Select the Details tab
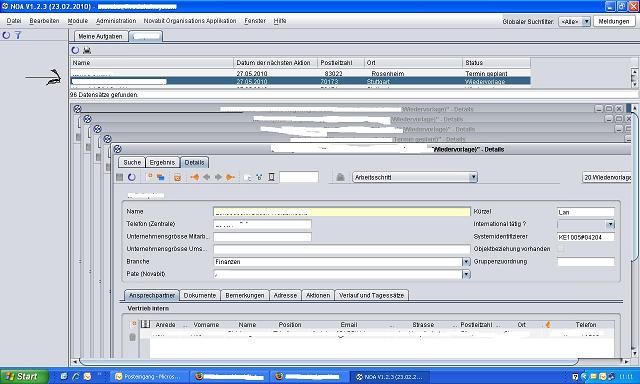The image size is (640, 384). pos(194,162)
